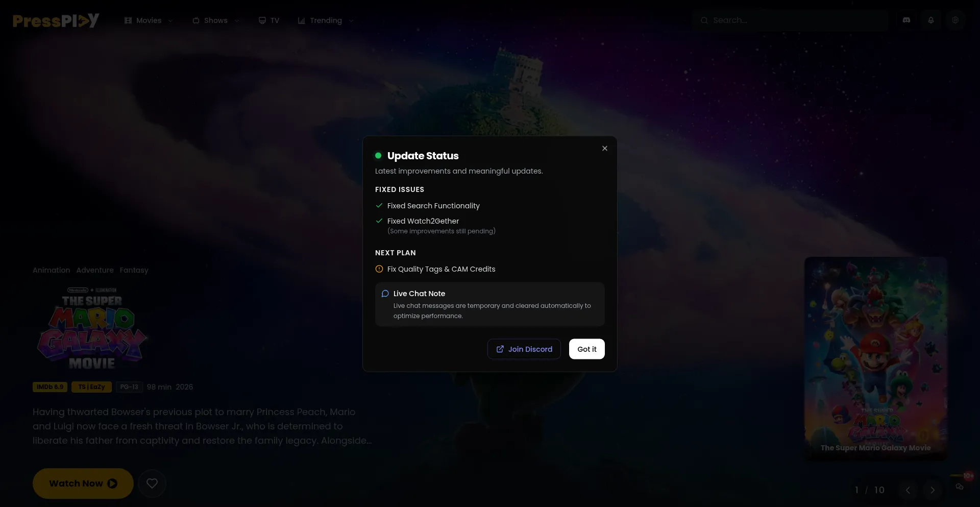Image resolution: width=980 pixels, height=507 pixels.
Task: Click the TS | EaZy quality badge
Action: click(x=91, y=387)
